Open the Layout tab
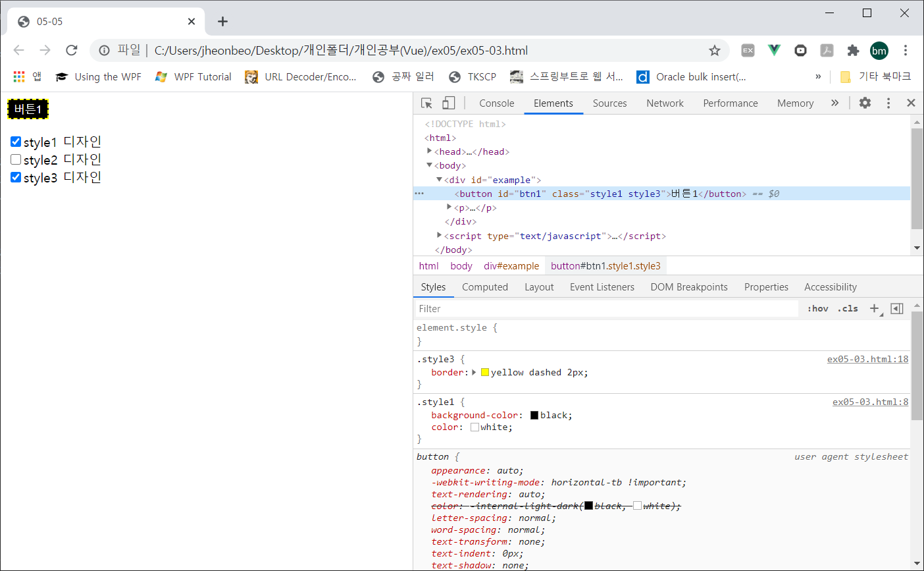This screenshot has height=571, width=924. pos(539,287)
